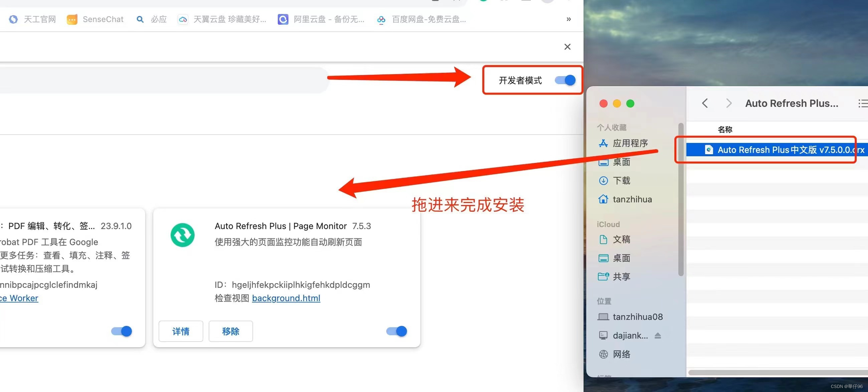
Task: Open the 天翼云盘 bookmark
Action: point(222,19)
